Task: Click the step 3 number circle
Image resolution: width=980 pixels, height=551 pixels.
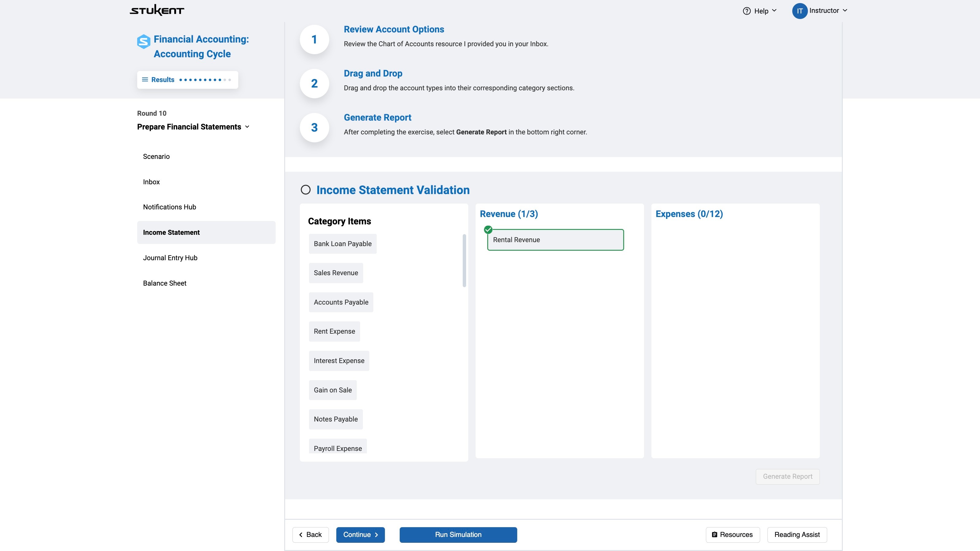Action: pyautogui.click(x=314, y=128)
